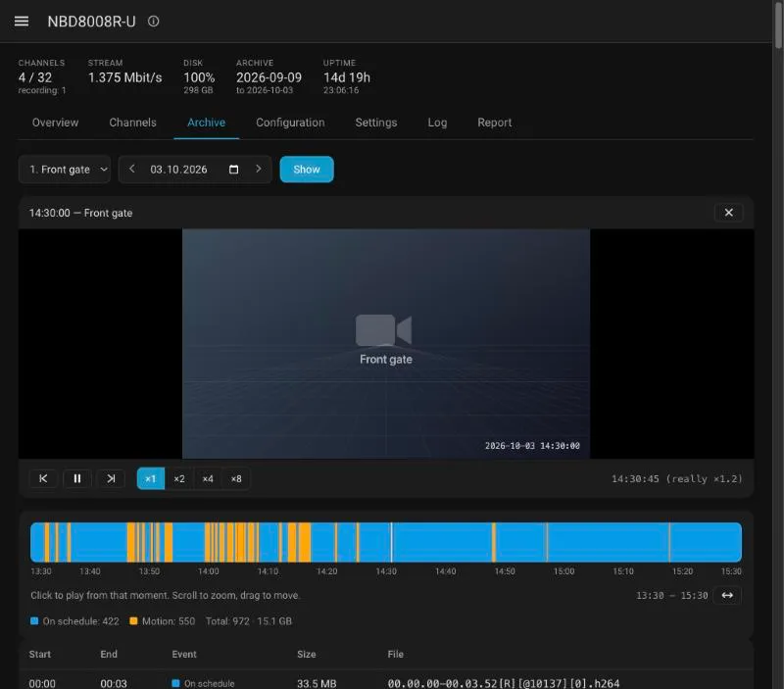Click the motion marker near 14:50 on timeline
Screen dimensions: 784x689
tap(494, 542)
